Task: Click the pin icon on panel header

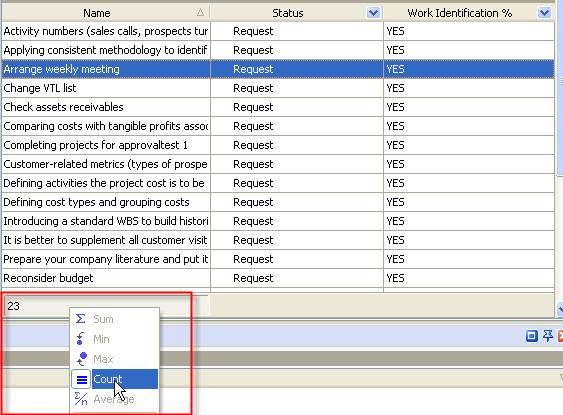Action: [x=548, y=336]
